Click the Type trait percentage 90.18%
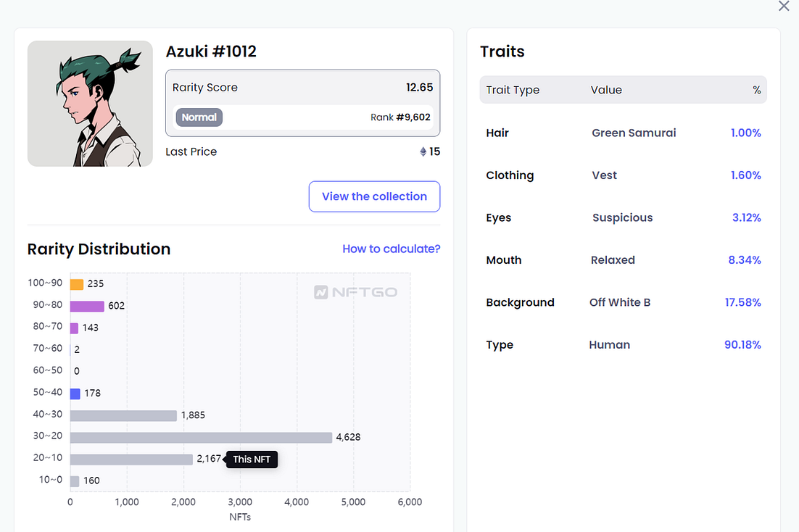 (x=742, y=344)
